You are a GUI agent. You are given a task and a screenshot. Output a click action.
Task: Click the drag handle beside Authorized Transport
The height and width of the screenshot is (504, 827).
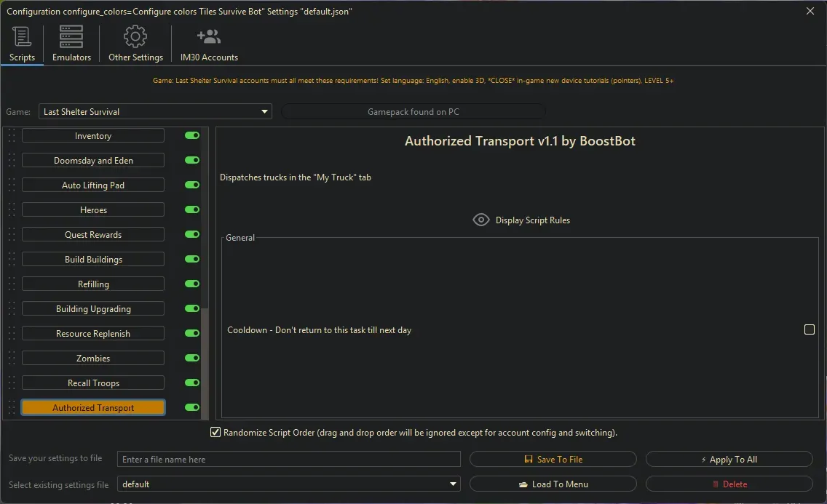[x=12, y=407]
